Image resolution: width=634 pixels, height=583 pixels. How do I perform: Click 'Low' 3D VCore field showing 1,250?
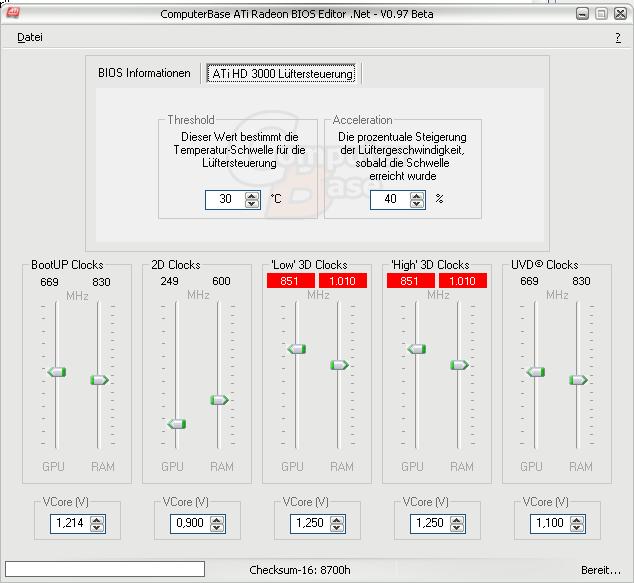point(310,524)
